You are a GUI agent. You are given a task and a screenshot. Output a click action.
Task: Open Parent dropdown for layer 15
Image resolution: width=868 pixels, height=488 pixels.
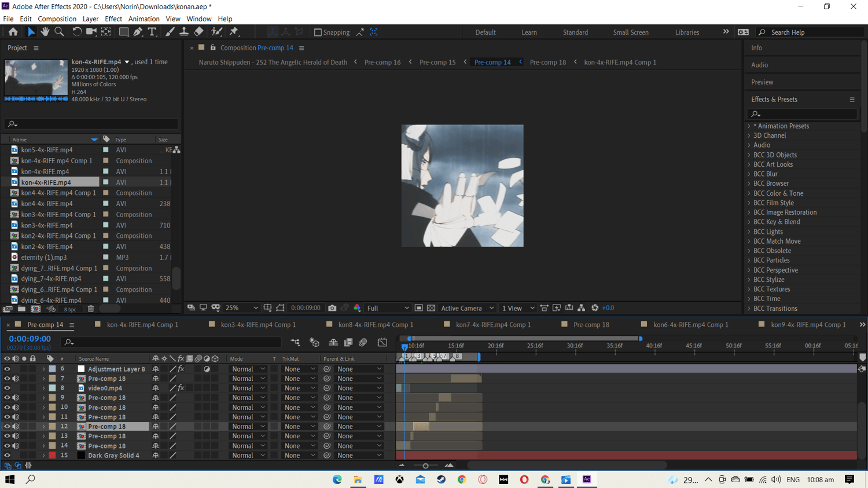pyautogui.click(x=359, y=456)
